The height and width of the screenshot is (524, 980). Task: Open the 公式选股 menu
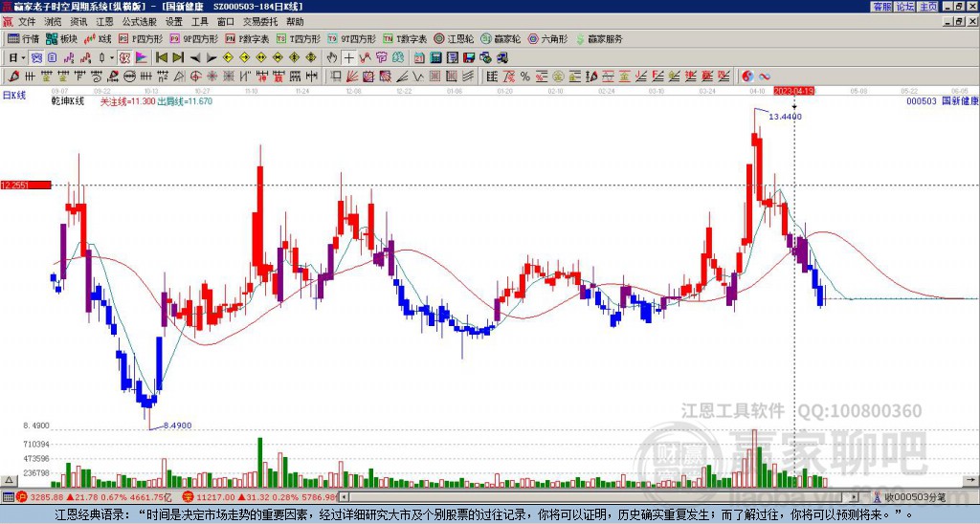[x=140, y=22]
